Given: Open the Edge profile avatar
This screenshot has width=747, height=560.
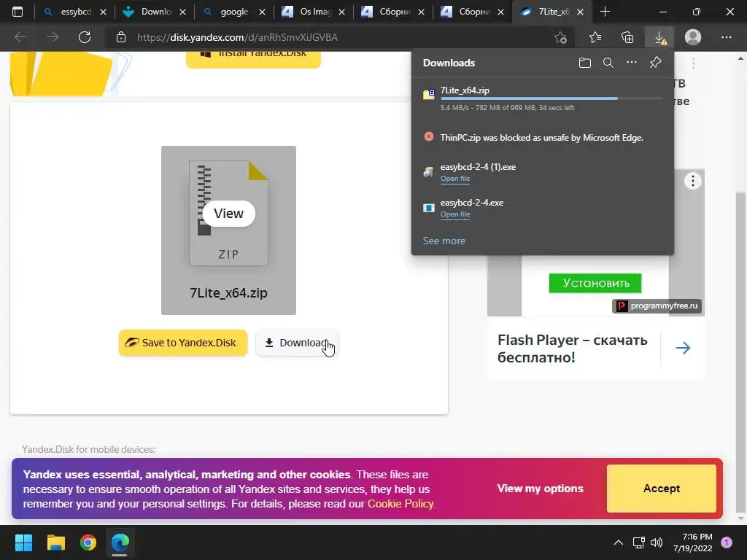Looking at the screenshot, I should coord(693,37).
